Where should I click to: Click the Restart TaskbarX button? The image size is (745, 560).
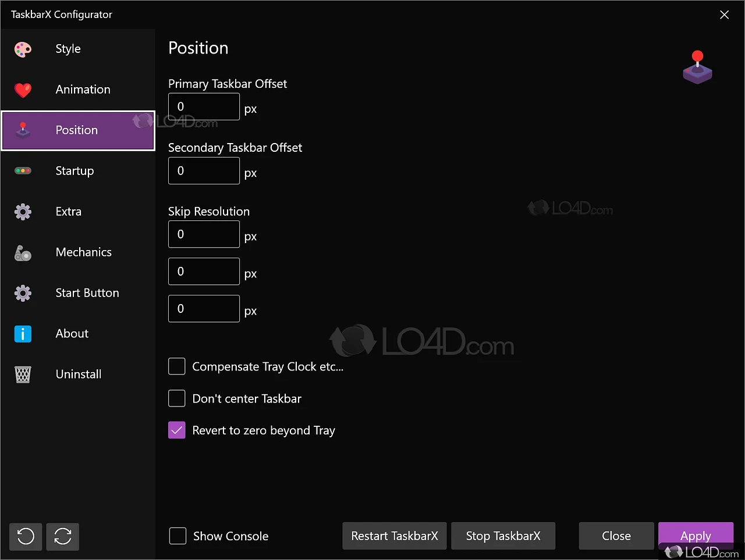(395, 536)
